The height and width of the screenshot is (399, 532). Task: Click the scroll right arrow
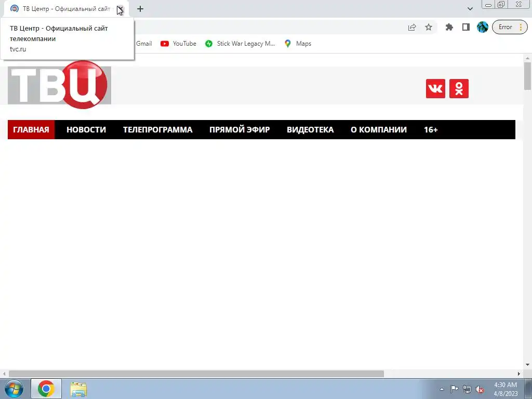point(519,374)
